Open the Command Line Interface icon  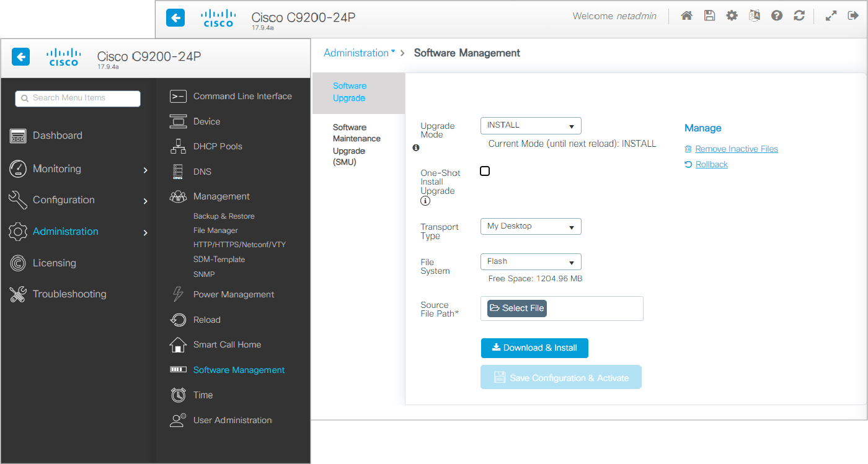[x=178, y=96]
